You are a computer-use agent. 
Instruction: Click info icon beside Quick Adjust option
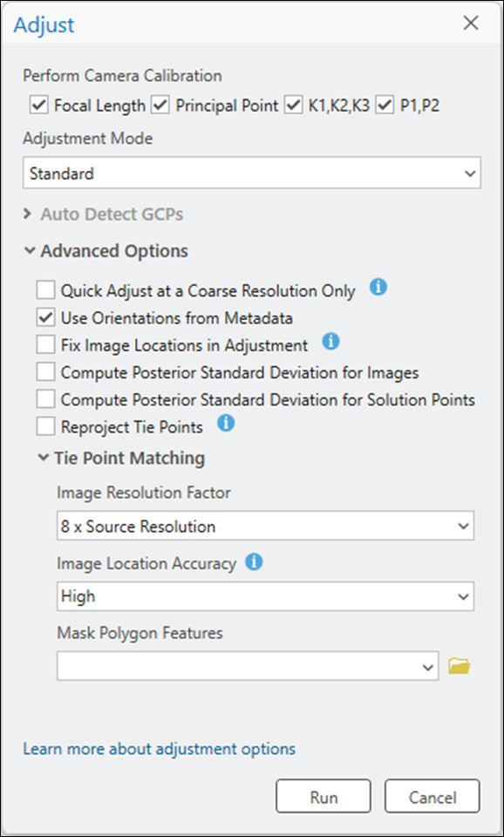click(378, 289)
